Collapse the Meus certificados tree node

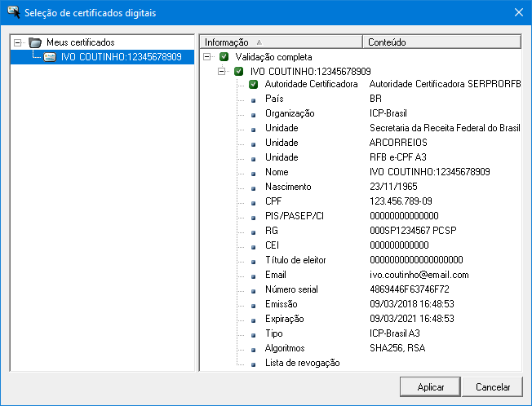(x=17, y=42)
